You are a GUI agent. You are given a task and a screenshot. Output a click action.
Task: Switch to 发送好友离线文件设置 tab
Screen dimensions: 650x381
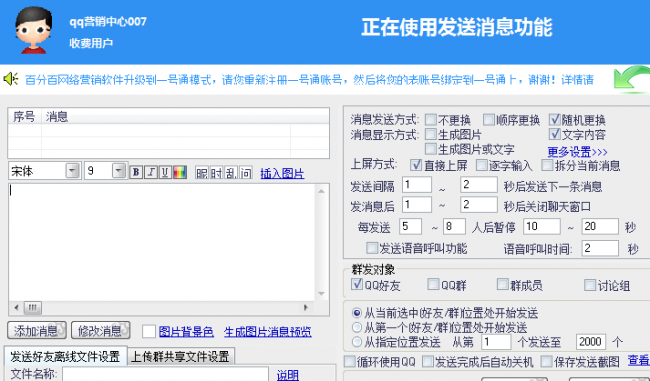(x=65, y=356)
